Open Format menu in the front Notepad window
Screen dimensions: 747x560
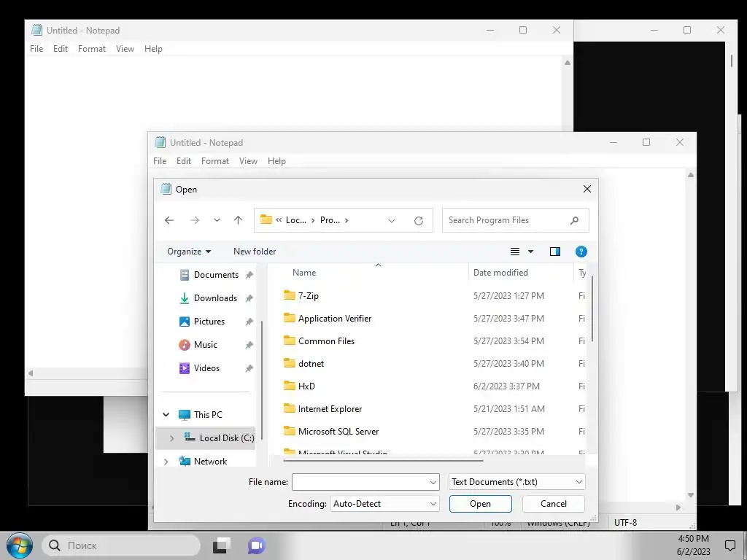click(215, 161)
